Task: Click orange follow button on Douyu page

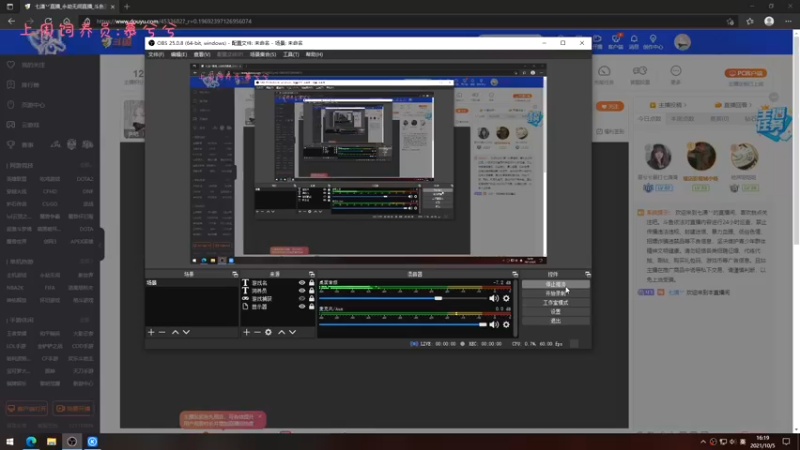Action: pyautogui.click(x=610, y=106)
